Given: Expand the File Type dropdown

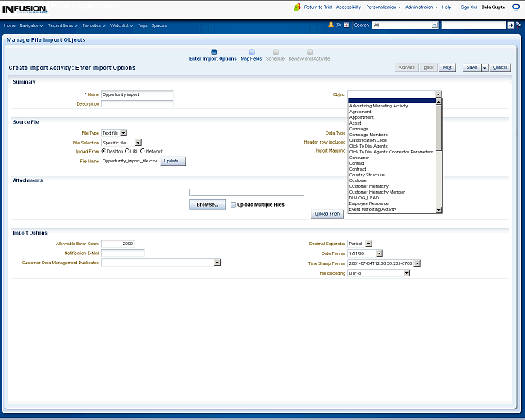Looking at the screenshot, I should [x=124, y=132].
